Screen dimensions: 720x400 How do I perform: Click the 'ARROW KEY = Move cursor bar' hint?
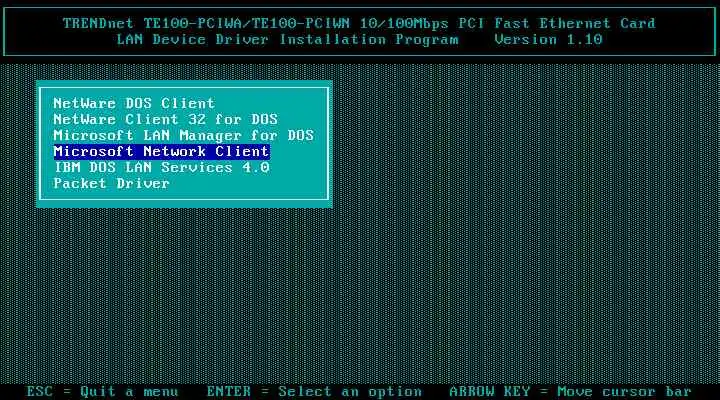pos(570,392)
